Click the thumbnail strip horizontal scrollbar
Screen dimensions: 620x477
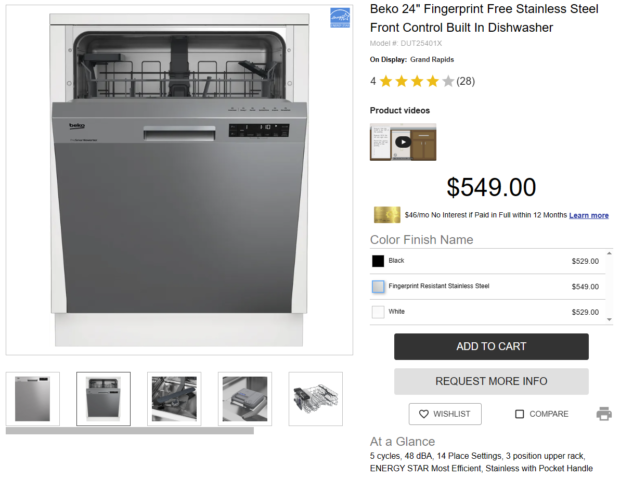(x=130, y=431)
